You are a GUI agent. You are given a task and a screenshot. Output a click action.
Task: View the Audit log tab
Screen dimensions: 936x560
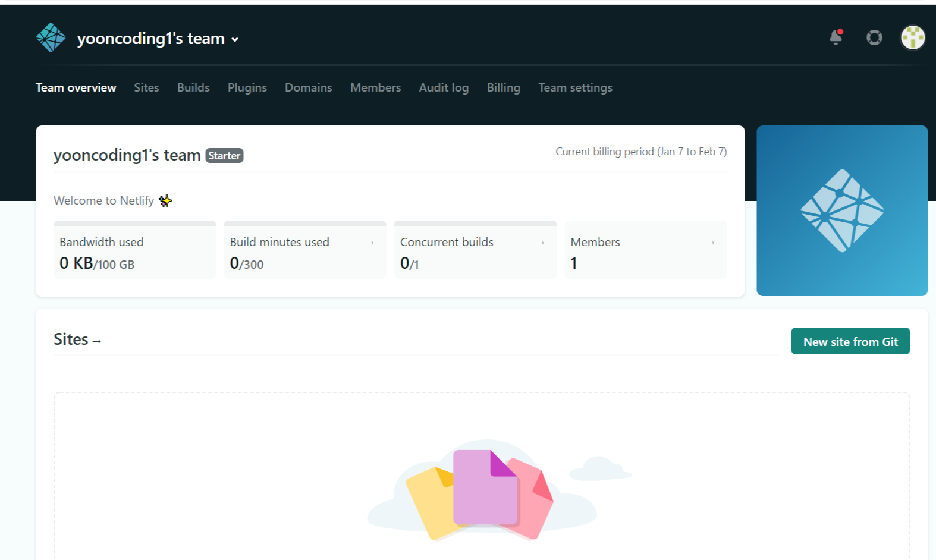[x=444, y=87]
